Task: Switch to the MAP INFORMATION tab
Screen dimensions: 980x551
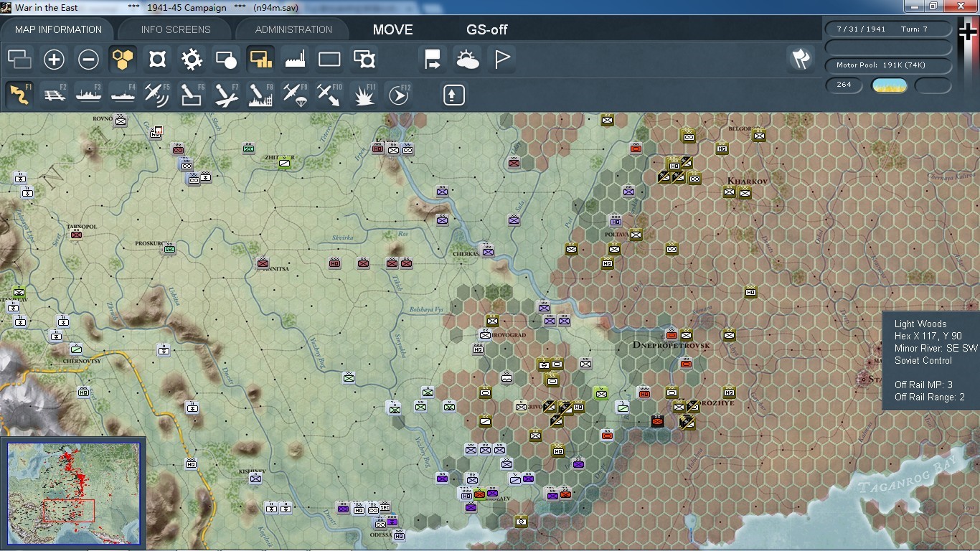Action: coord(58,29)
